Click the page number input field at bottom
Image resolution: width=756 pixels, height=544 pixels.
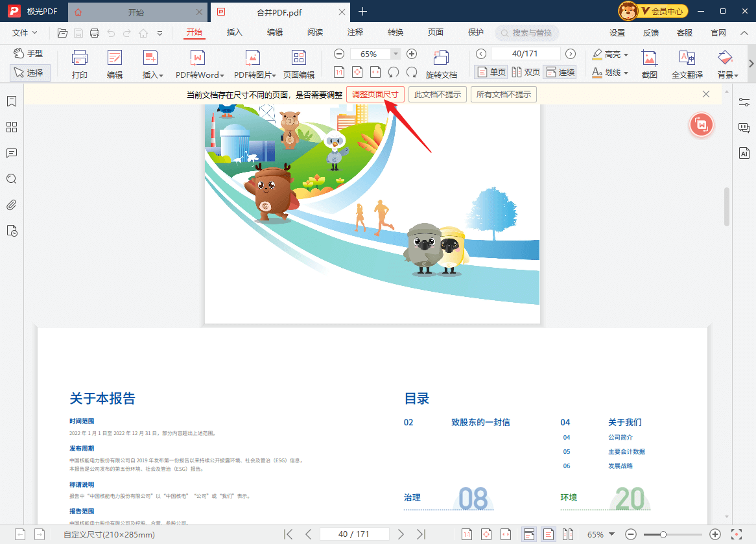click(355, 534)
